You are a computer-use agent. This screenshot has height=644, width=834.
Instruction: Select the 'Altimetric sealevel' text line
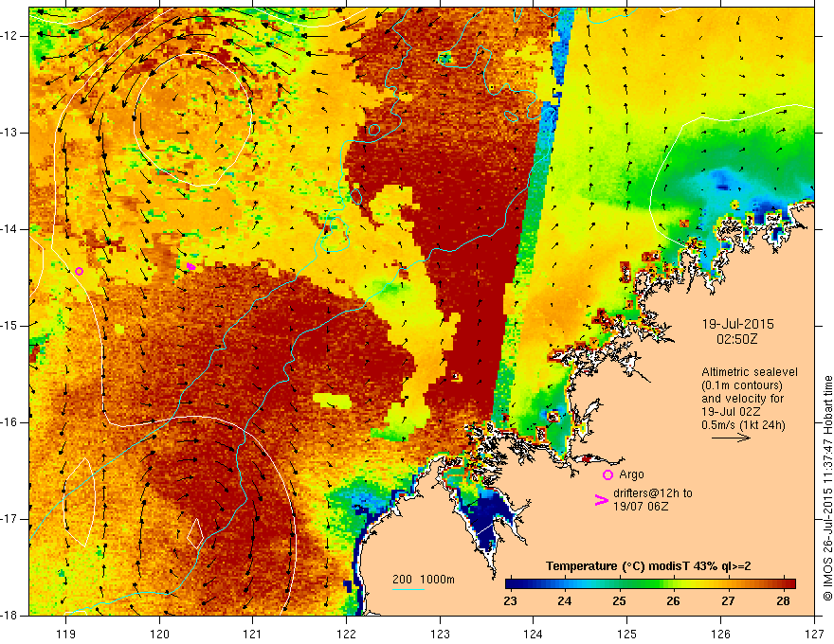pos(750,372)
